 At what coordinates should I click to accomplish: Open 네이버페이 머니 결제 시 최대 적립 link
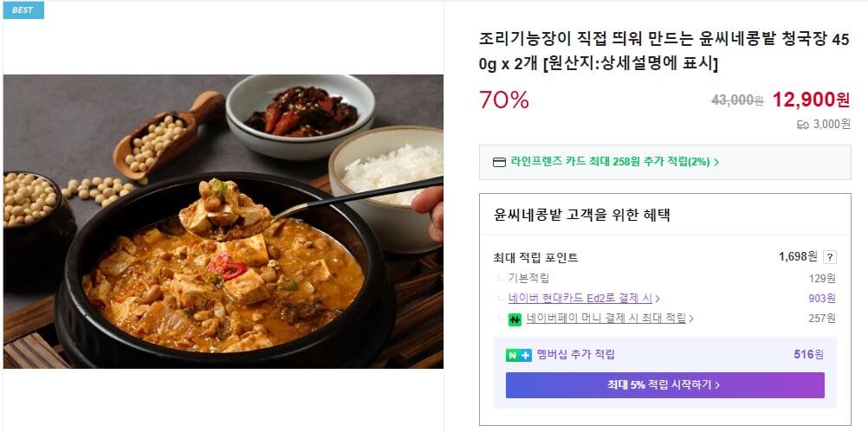[606, 319]
